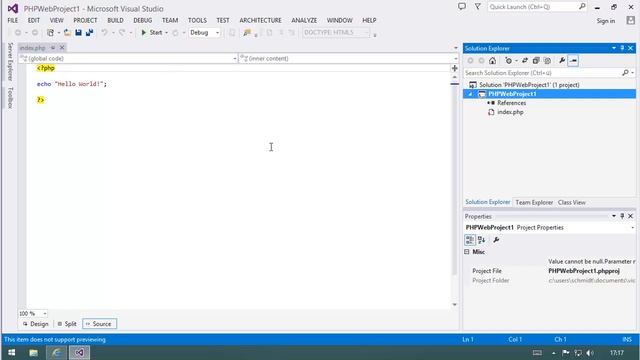Open the (global code) navigation dropdown

128,58
